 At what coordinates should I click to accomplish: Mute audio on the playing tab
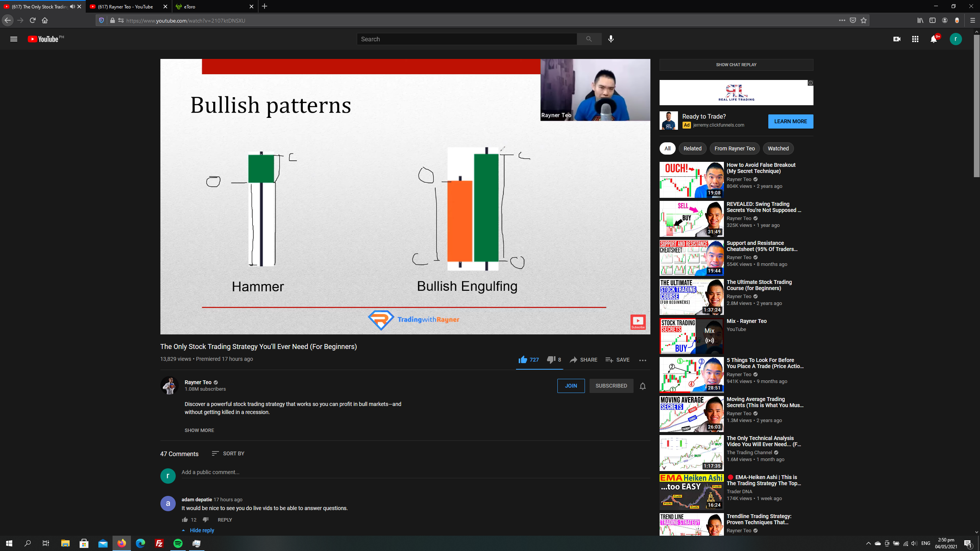point(72,7)
